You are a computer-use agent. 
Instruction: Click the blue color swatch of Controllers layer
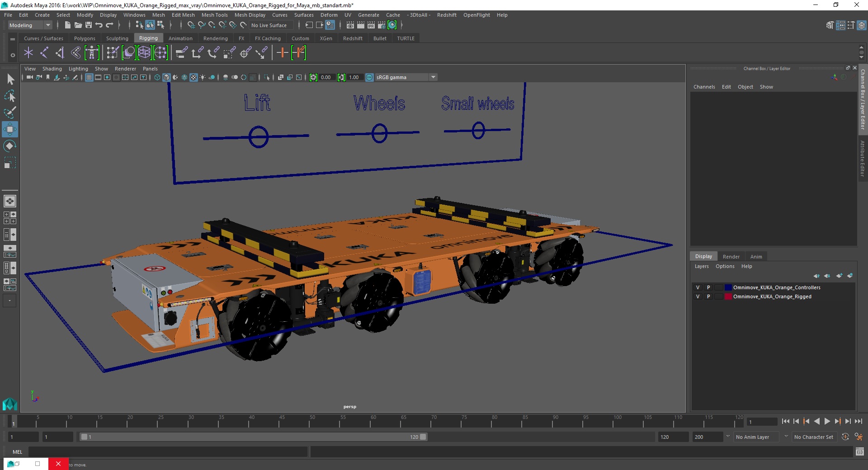coord(728,287)
